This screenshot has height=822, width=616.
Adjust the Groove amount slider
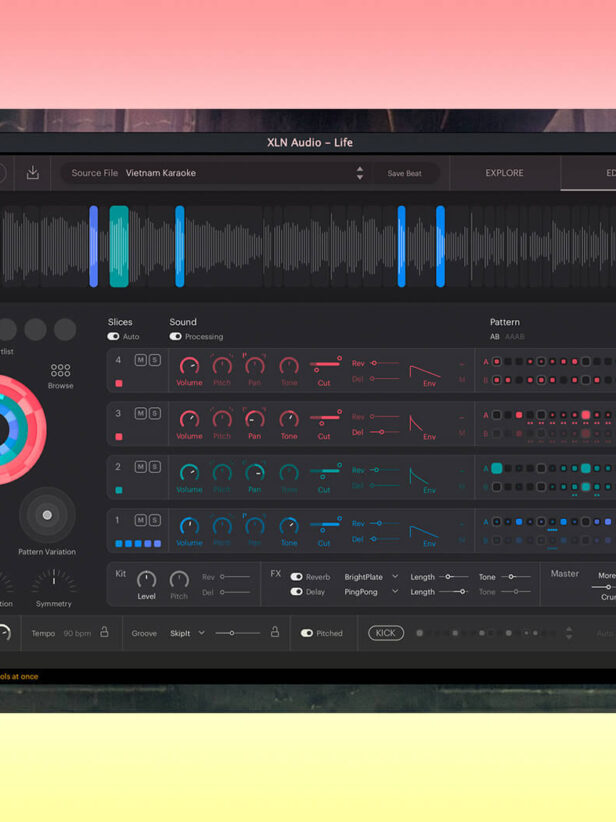click(x=237, y=633)
